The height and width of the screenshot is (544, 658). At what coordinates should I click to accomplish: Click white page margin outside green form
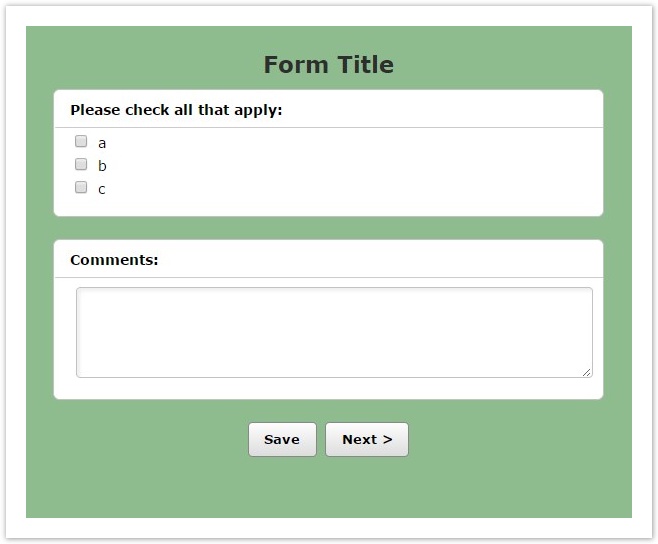click(x=14, y=270)
